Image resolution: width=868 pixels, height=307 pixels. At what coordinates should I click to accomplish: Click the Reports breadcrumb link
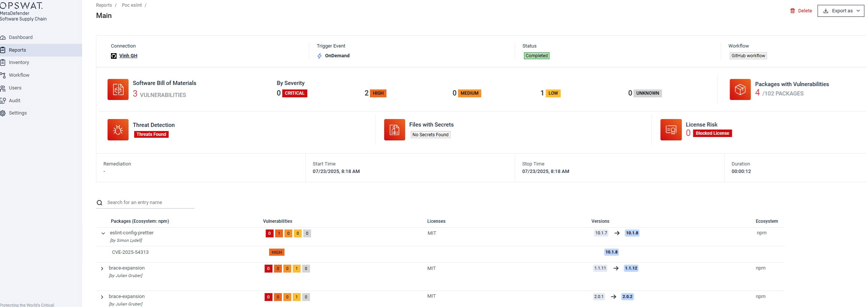(104, 5)
